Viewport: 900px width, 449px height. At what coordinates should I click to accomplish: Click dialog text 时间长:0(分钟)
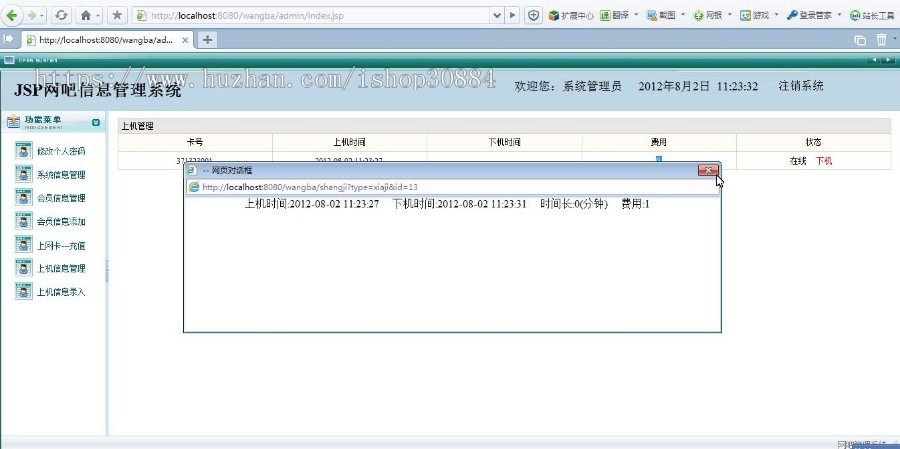click(574, 204)
